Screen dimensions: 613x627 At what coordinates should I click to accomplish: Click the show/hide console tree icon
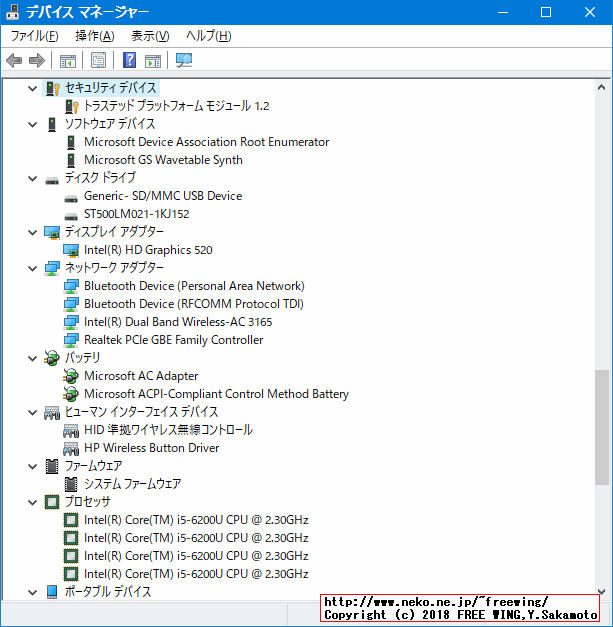point(68,60)
